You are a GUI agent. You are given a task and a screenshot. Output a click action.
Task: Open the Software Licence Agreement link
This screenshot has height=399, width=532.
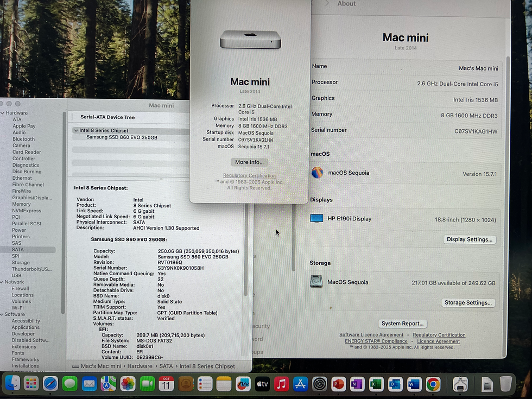(371, 334)
